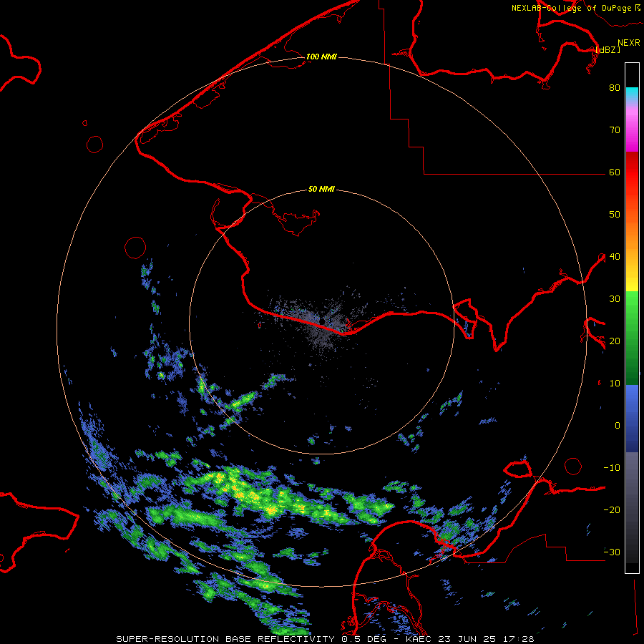This screenshot has height=644, width=644.
Task: Click the 70 value on the dBZ scale
Action: (x=615, y=130)
